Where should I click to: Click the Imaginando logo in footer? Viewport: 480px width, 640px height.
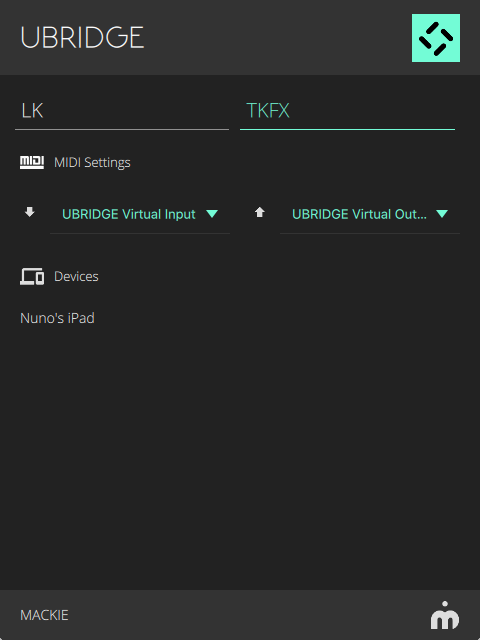click(444, 615)
